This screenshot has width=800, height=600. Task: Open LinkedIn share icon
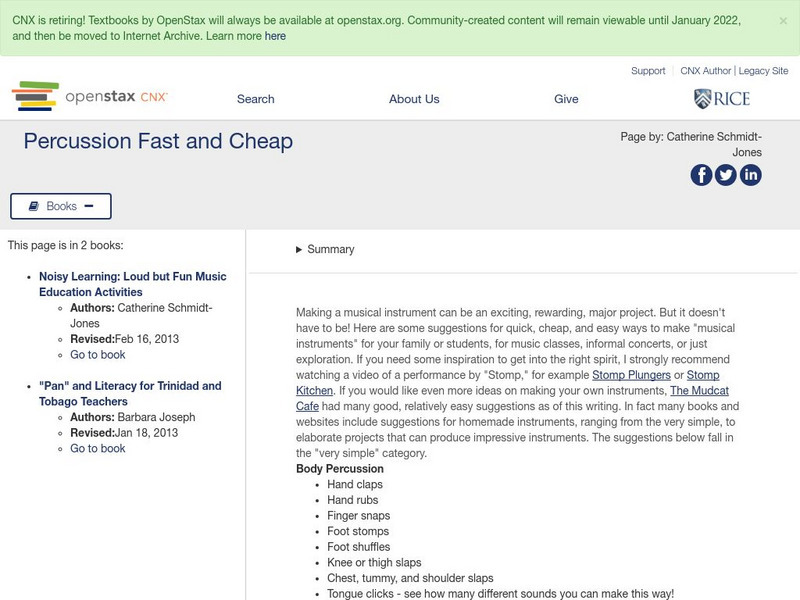[x=750, y=175]
